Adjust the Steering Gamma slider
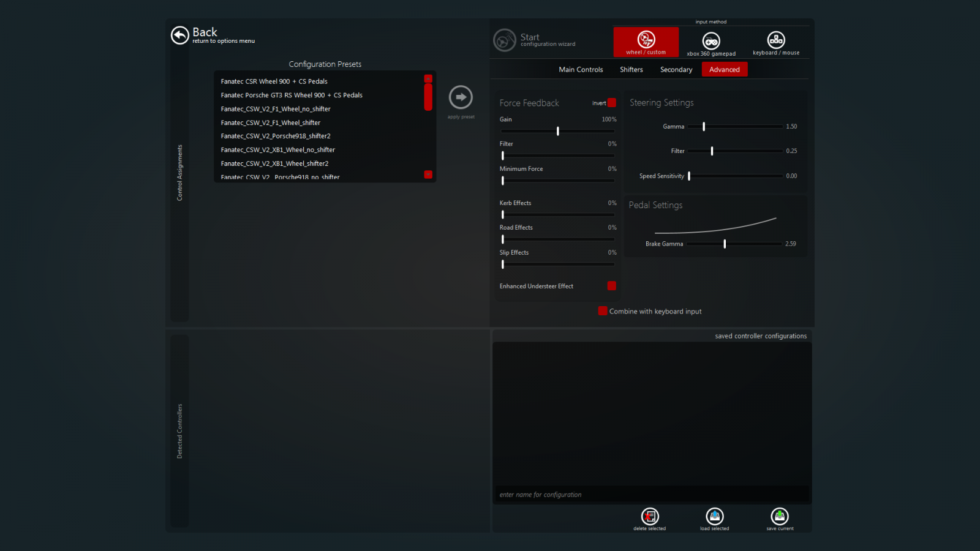Viewport: 980px width, 551px height. pos(735,127)
